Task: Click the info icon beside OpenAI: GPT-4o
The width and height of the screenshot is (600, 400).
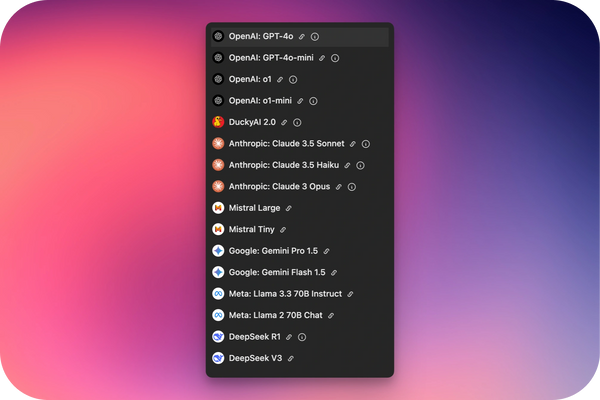Action: pos(315,36)
